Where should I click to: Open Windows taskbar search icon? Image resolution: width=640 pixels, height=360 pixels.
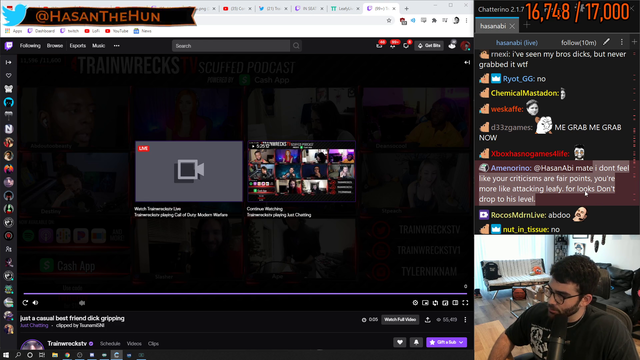tap(18, 355)
